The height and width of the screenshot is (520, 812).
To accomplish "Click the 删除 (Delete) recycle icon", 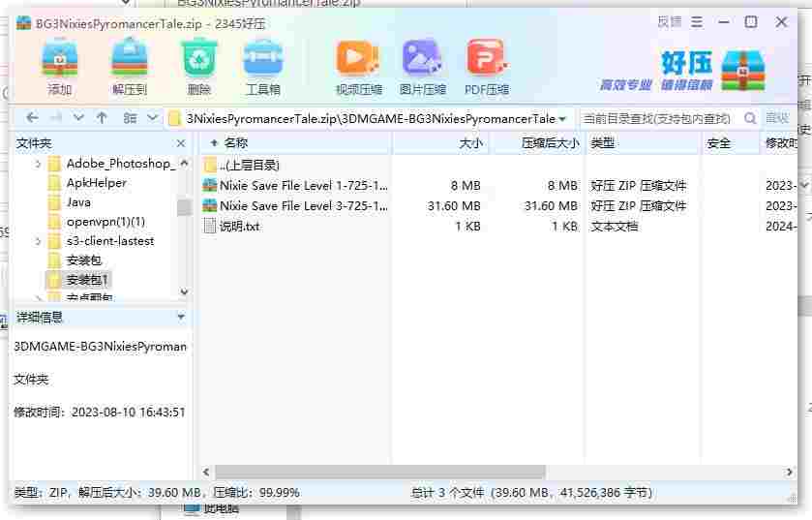I will tap(198, 67).
